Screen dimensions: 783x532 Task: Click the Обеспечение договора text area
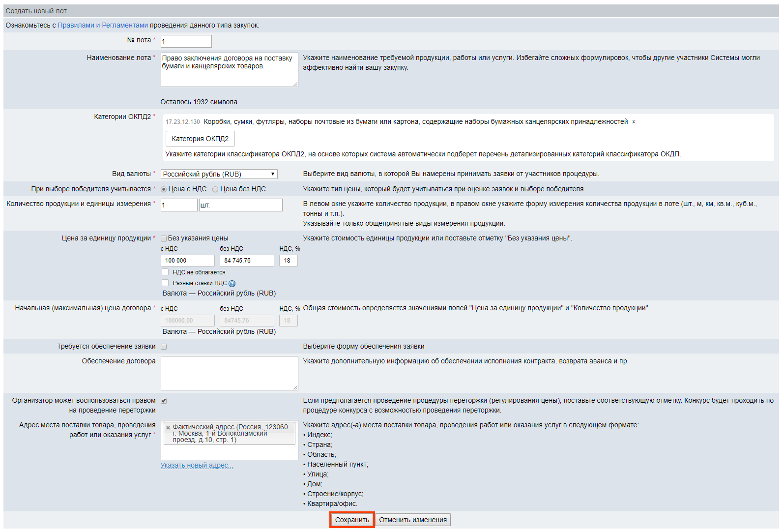click(x=229, y=373)
